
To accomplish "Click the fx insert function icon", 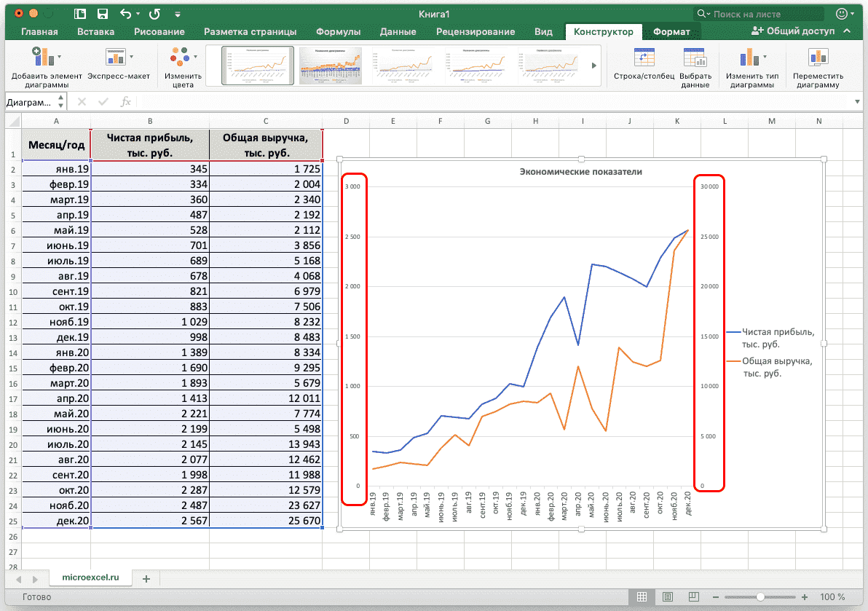I will (125, 102).
